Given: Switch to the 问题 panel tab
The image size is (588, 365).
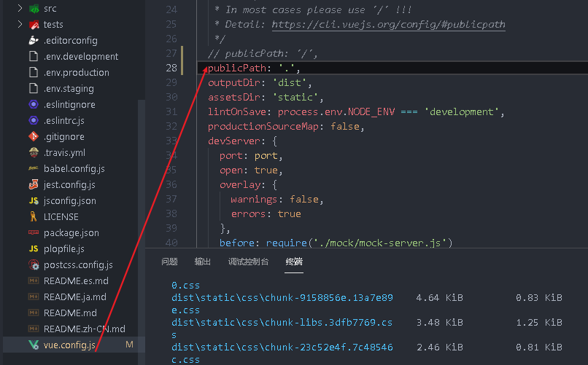Looking at the screenshot, I should [169, 262].
